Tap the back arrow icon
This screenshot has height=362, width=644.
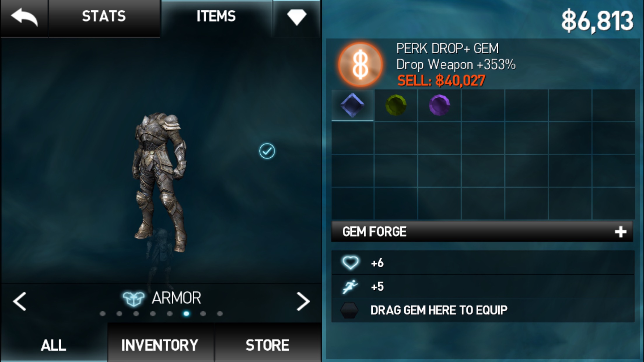pos(24,17)
